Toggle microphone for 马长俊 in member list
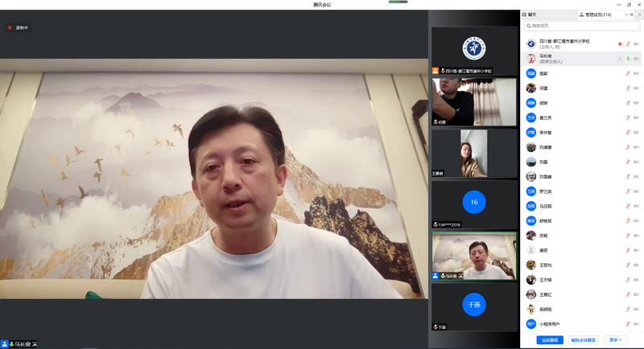 [x=627, y=59]
